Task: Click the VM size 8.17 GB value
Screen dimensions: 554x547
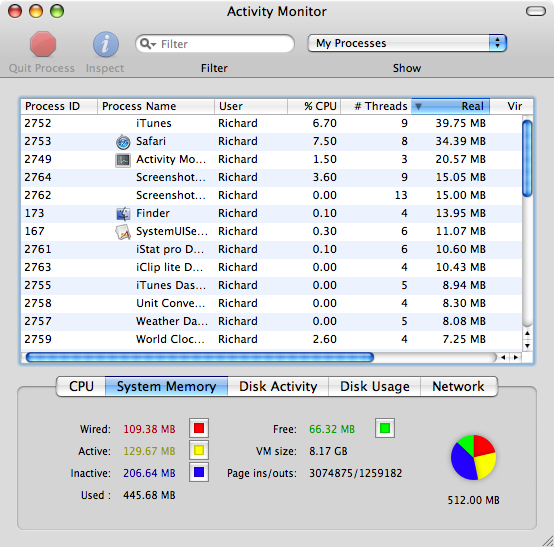Action: click(328, 451)
